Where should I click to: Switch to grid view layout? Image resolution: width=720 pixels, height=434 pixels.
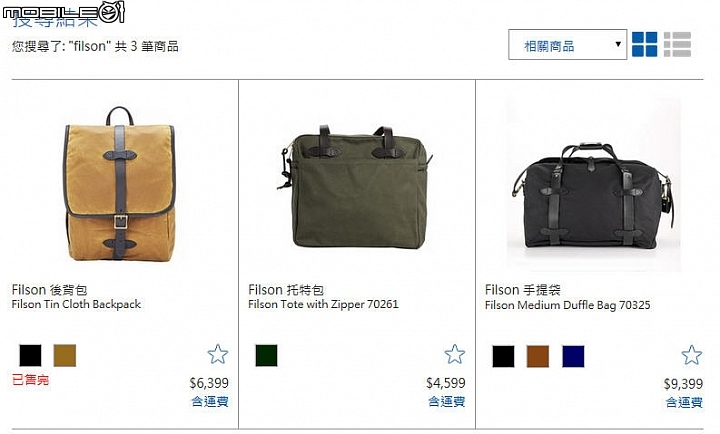coord(644,45)
